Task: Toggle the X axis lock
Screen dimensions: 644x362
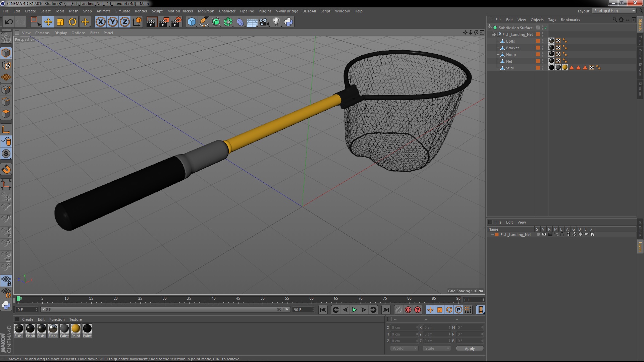Action: (100, 22)
